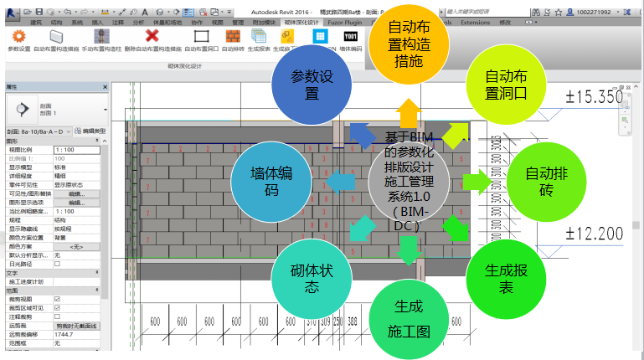Save the project with the disk icon
The image size is (644, 360).
tap(39, 13)
